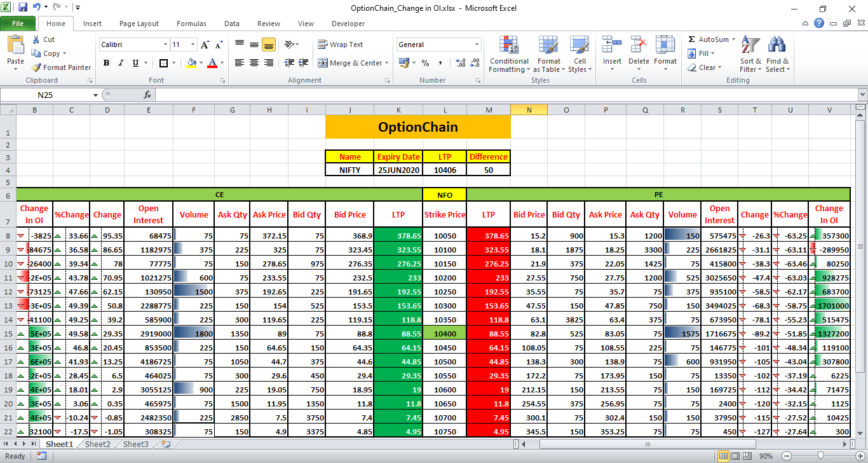Click the Increase Decimal button
The width and height of the screenshot is (868, 463).
[459, 63]
